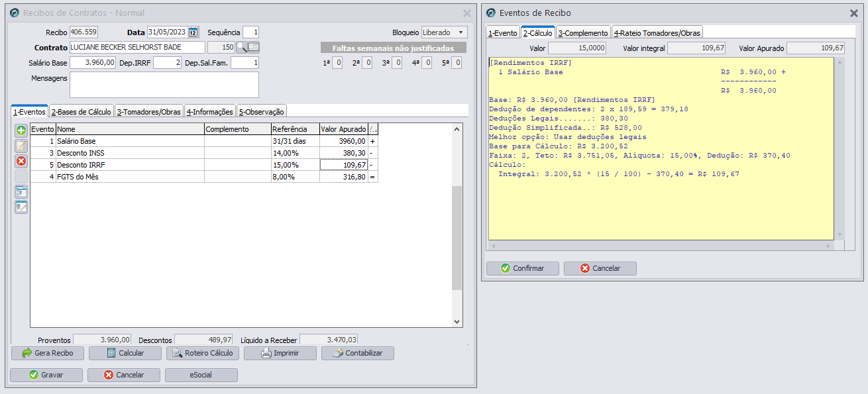Screen dimensions: 868x394
Task: Click the Contabilizar button
Action: (357, 353)
